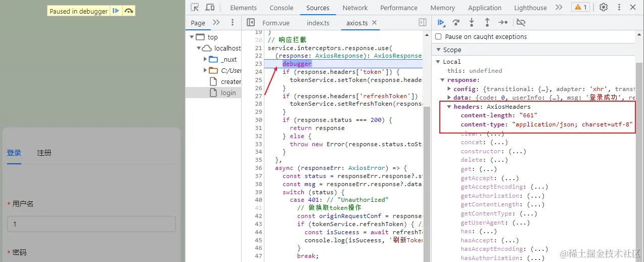Step out of current function
The width and height of the screenshot is (644, 262).
coord(487,22)
